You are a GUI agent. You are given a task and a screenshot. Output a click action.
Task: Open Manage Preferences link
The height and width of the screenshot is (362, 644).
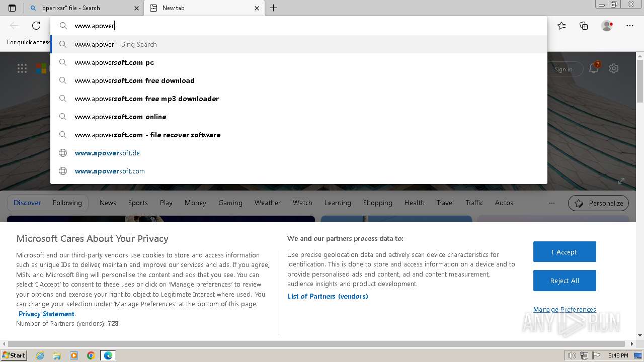[565, 309]
